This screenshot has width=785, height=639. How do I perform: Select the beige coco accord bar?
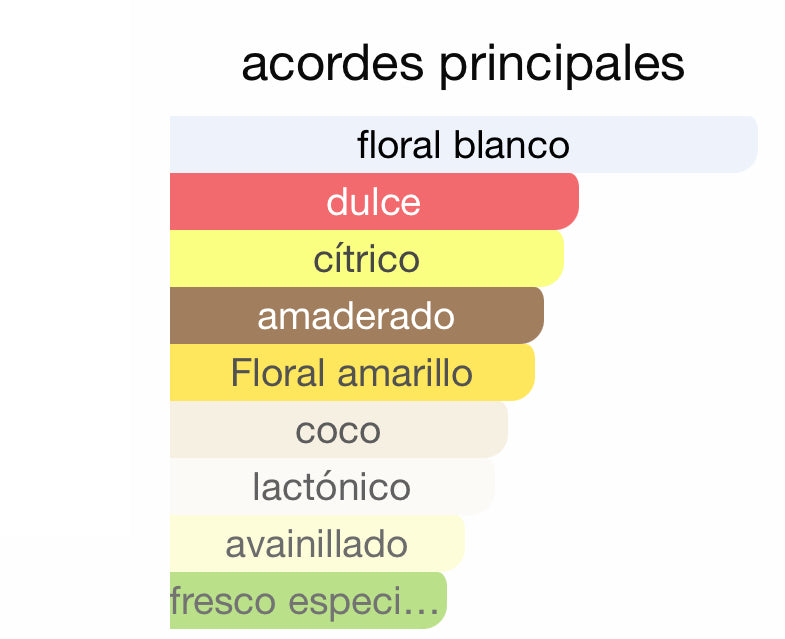[x=339, y=430]
